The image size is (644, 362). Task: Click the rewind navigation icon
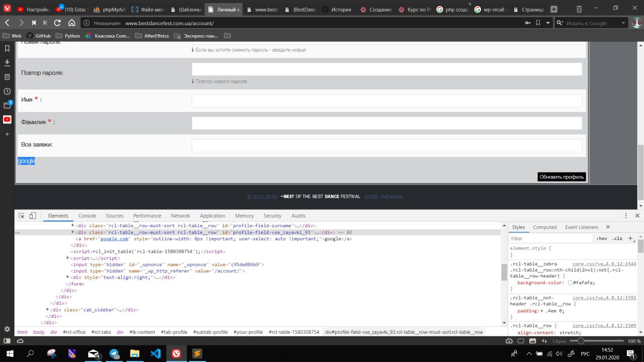tap(34, 23)
